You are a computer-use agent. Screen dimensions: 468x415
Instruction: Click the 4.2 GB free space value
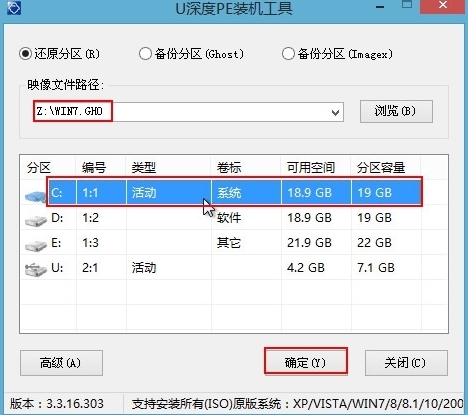tap(306, 268)
